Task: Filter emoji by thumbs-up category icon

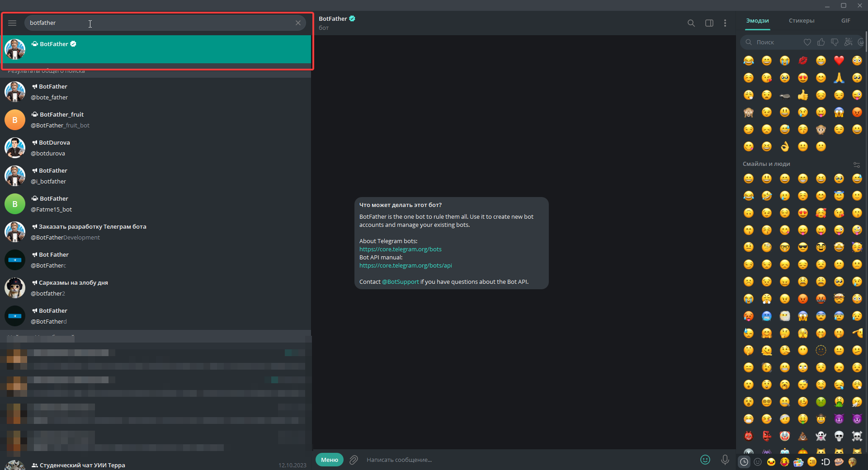Action: point(821,42)
